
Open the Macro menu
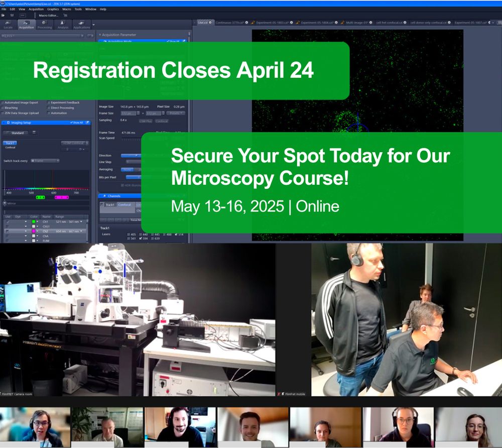pyautogui.click(x=67, y=9)
